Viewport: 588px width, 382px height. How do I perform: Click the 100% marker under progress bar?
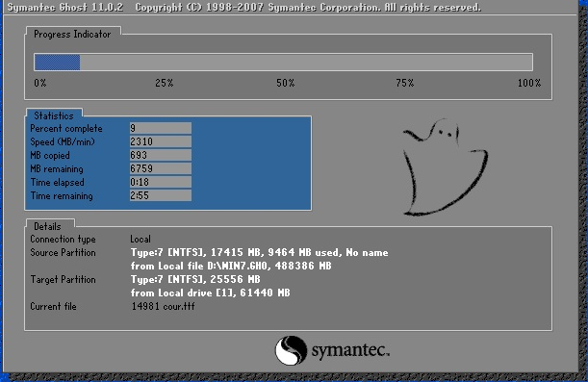click(x=529, y=83)
